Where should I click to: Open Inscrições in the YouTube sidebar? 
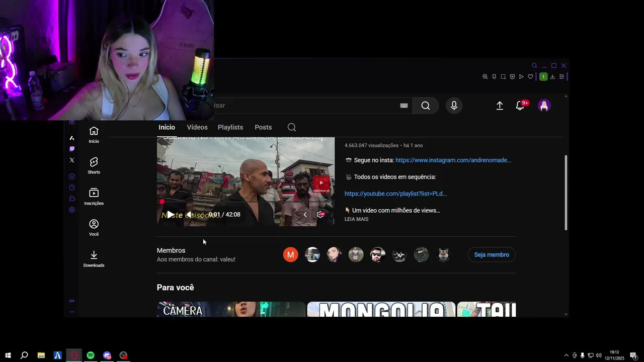[94, 197]
